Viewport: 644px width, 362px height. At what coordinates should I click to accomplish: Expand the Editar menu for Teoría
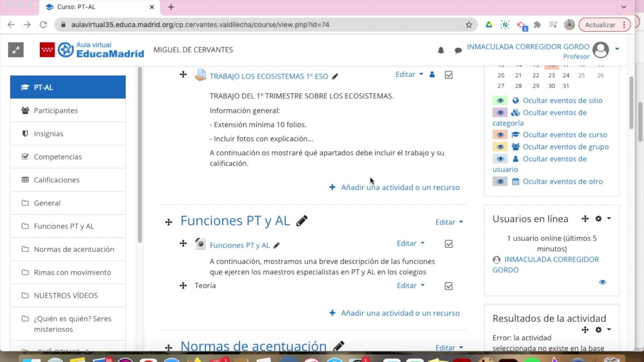pyautogui.click(x=410, y=286)
